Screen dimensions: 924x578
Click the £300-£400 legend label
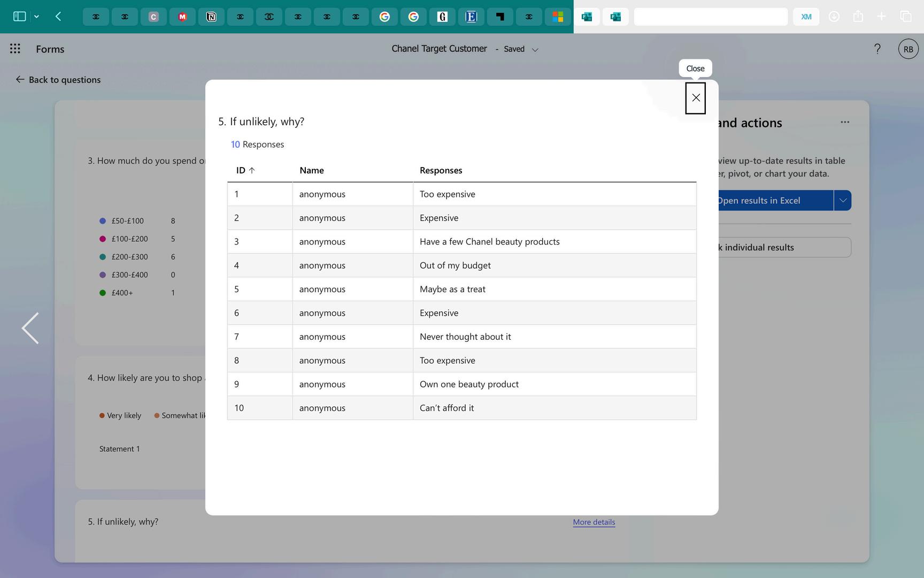coord(130,275)
